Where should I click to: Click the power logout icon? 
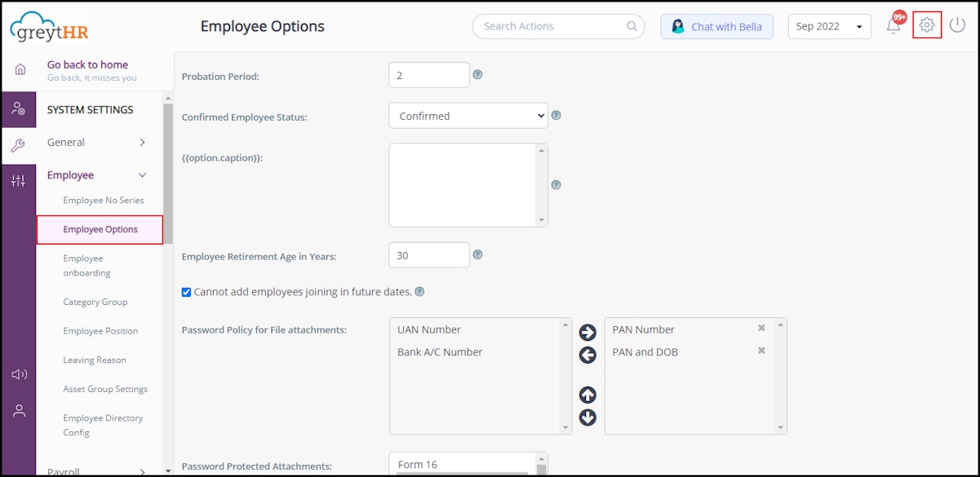[957, 25]
